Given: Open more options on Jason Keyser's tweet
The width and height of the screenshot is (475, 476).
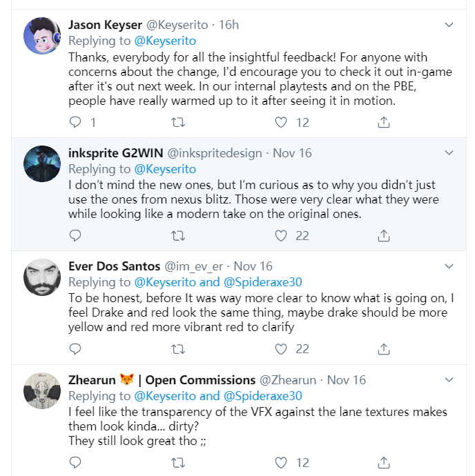Looking at the screenshot, I should (449, 26).
